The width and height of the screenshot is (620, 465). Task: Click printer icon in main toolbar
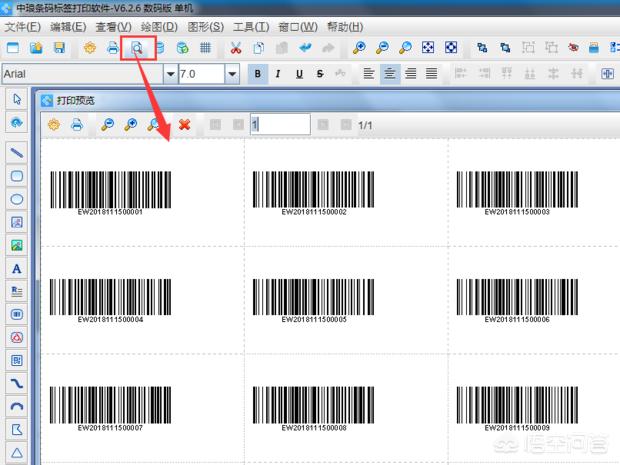[113, 48]
